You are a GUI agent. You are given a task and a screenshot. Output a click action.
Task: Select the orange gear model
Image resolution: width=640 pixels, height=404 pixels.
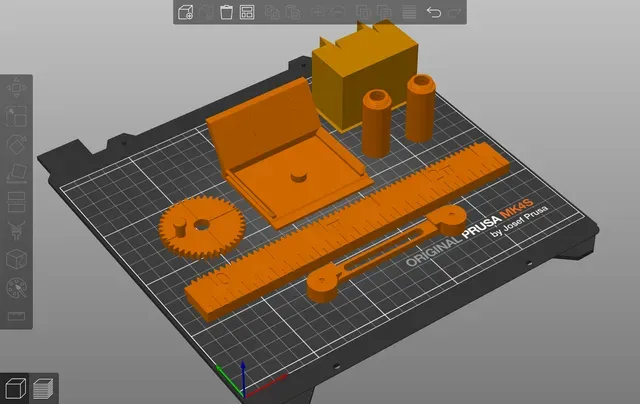coord(202,228)
